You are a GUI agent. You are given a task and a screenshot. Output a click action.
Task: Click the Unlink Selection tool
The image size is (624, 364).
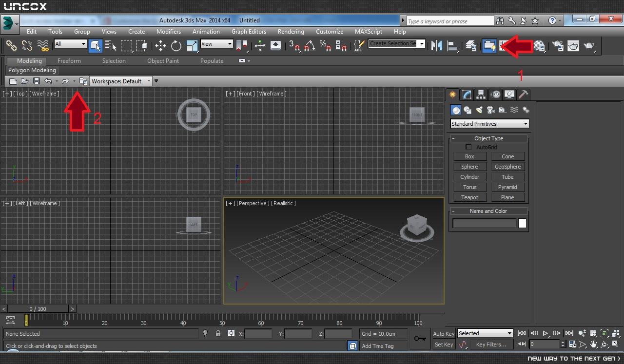point(27,45)
